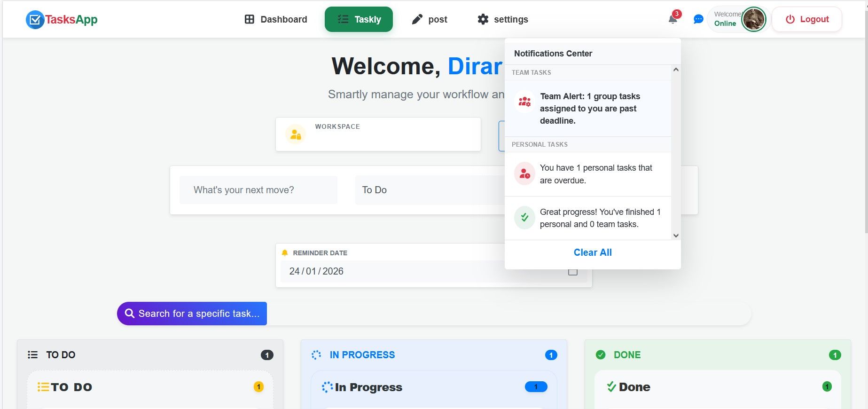Click the spinner icon beside In Progress card
868x409 pixels.
click(x=327, y=387)
